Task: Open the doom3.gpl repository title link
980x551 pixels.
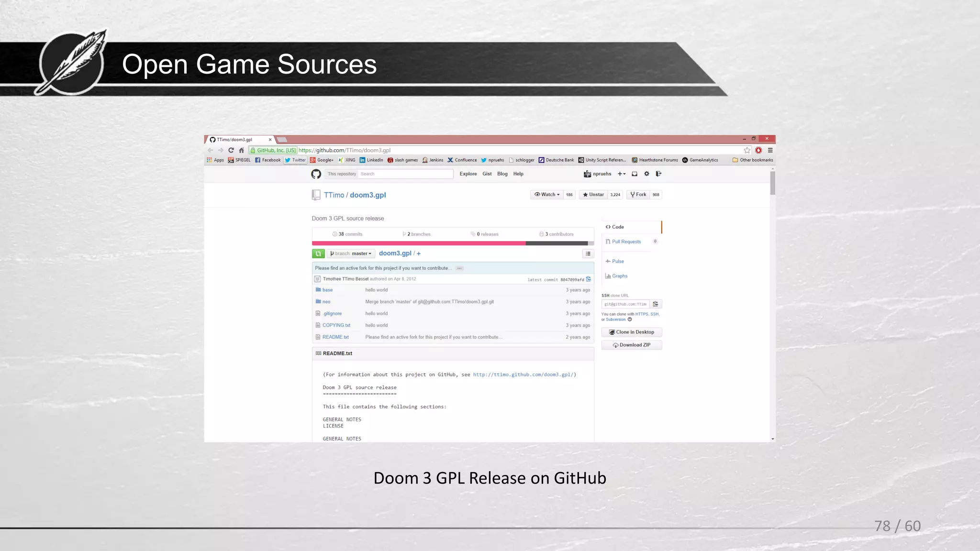Action: [x=368, y=195]
